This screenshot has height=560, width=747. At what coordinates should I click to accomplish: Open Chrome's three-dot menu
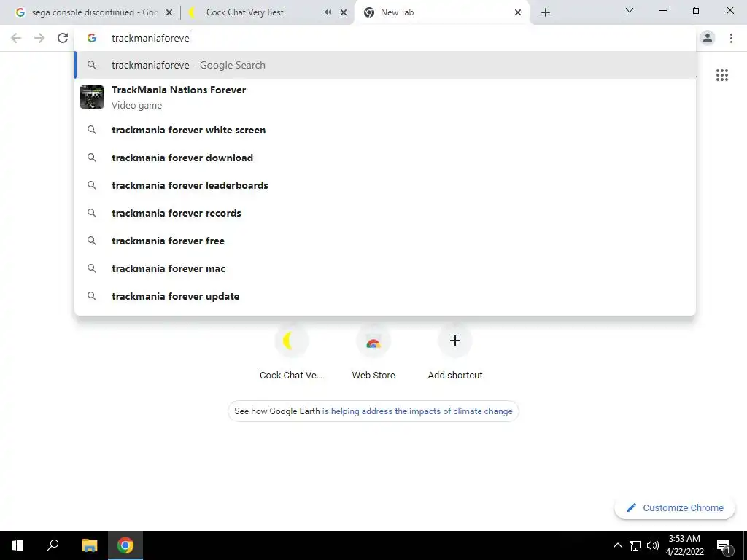(731, 38)
